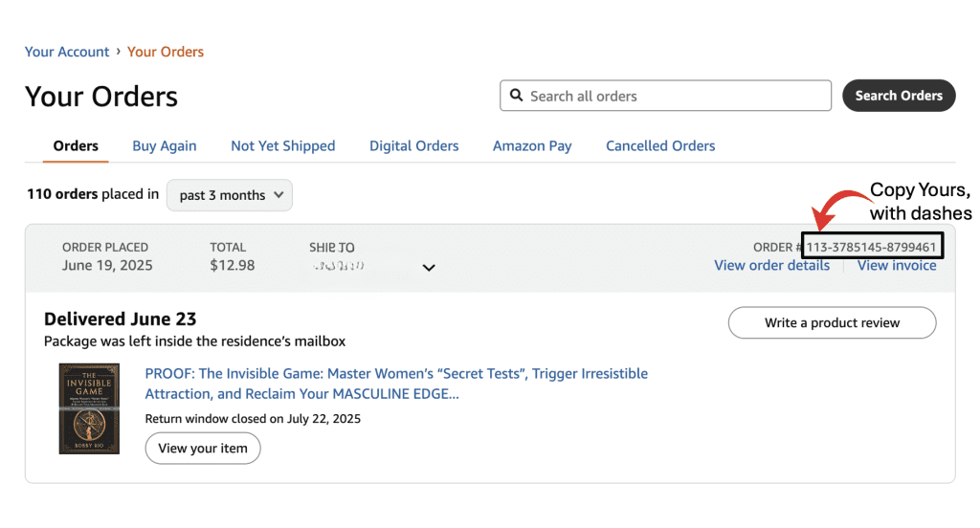Select the Not Yet Shipped tab

282,146
